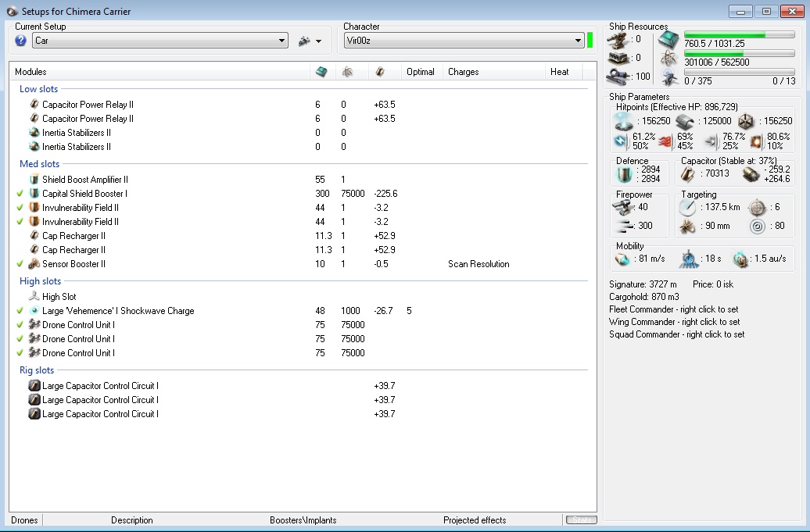
Task: Click Fleet Commander right click to set
Action: (674, 309)
